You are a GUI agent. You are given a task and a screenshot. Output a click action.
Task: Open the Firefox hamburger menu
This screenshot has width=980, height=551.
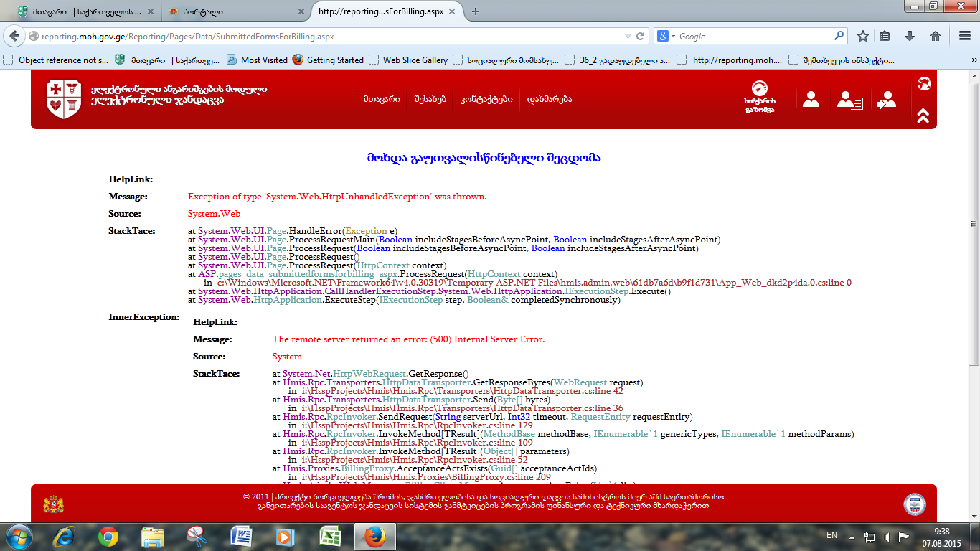point(963,36)
